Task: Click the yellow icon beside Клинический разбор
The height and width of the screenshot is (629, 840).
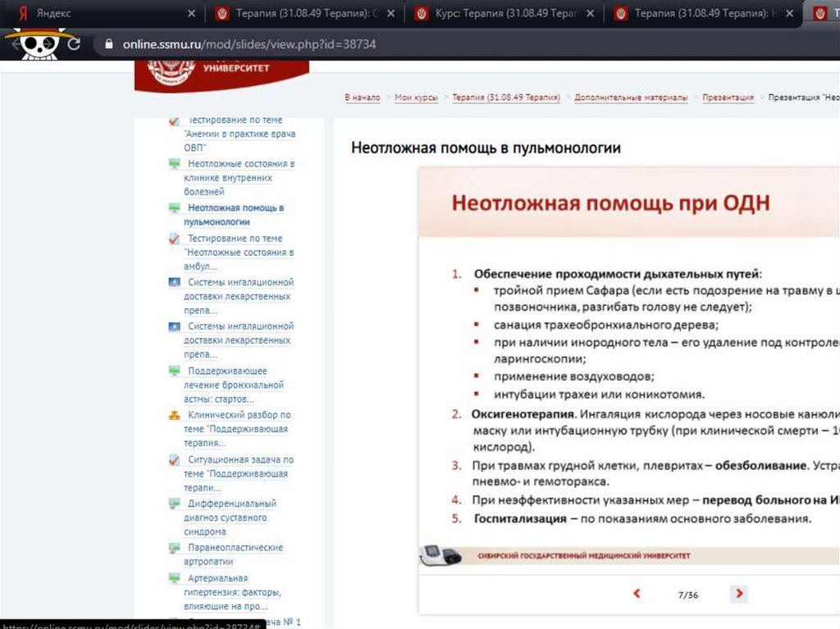Action: click(174, 415)
